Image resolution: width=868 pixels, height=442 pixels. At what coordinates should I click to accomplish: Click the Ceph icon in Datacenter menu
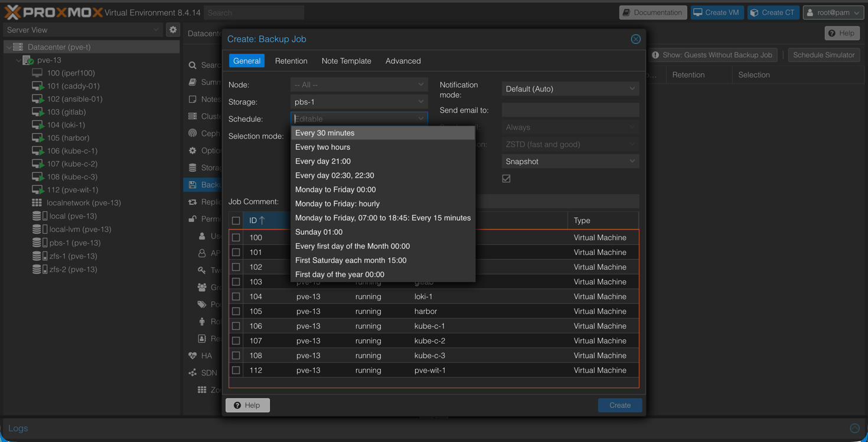pyautogui.click(x=192, y=133)
